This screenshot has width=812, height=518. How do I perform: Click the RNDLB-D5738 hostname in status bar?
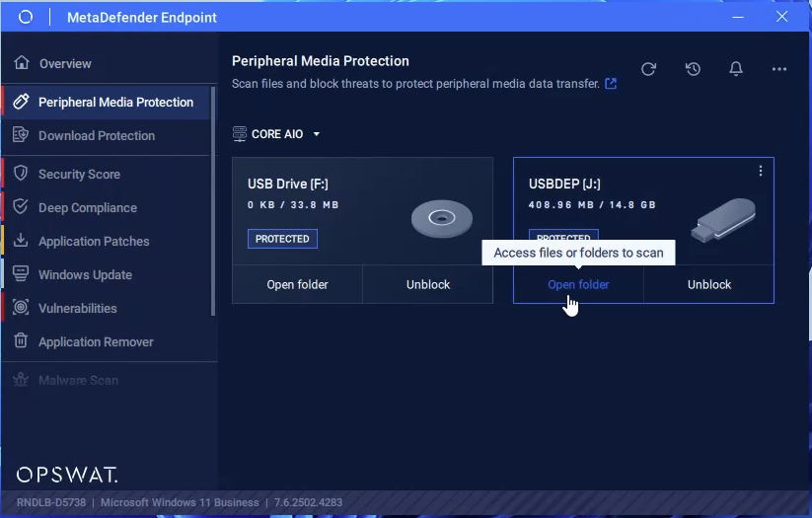point(51,502)
